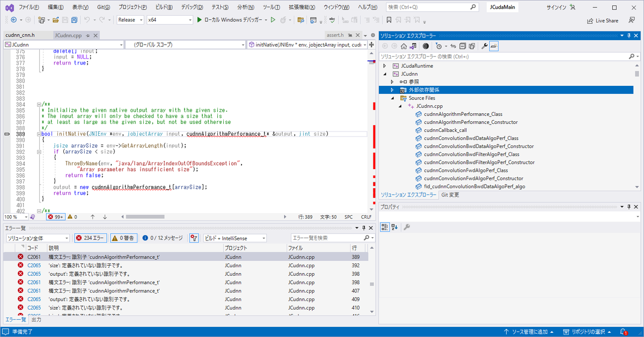Click the New Project icon in toolbar
The width and height of the screenshot is (644, 337).
(41, 20)
